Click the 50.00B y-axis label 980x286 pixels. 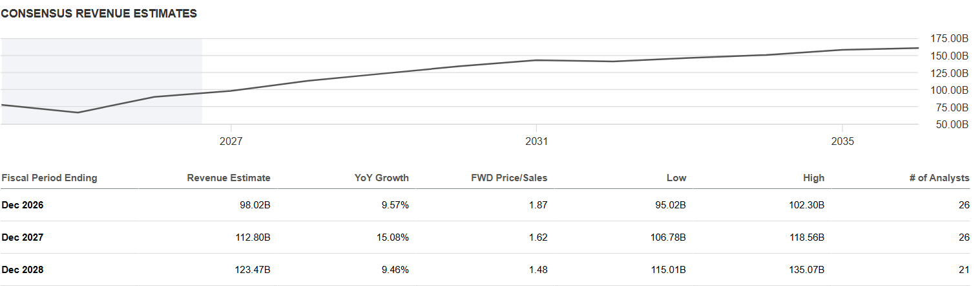pos(952,124)
